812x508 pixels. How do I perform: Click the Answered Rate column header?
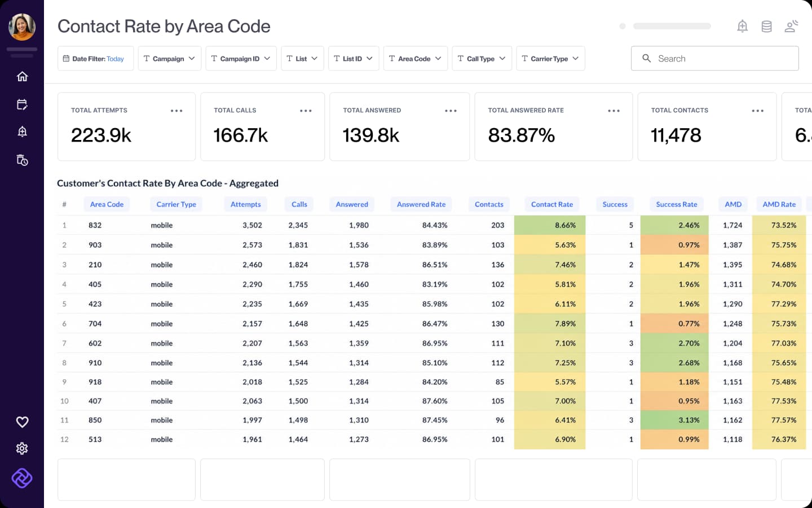pyautogui.click(x=421, y=204)
